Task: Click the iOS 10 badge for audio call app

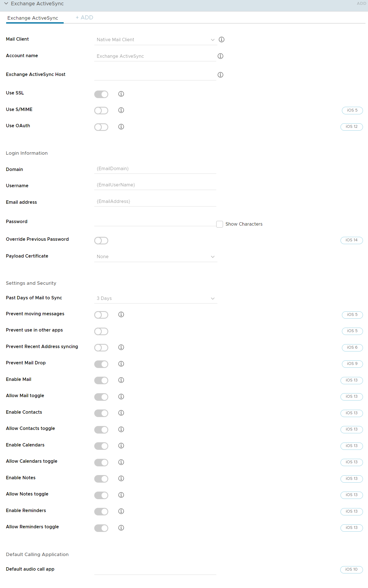Action: (351, 570)
